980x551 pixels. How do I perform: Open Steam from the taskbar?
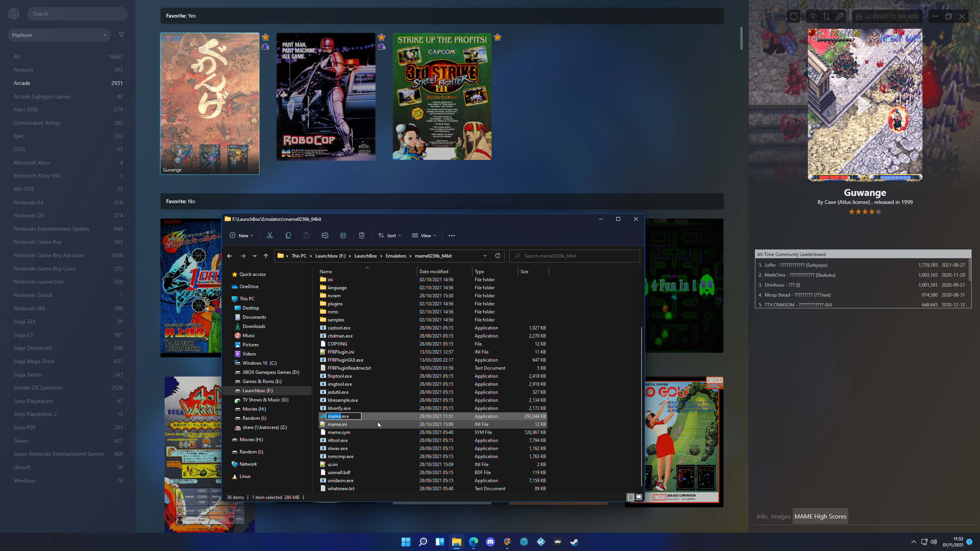tap(574, 542)
